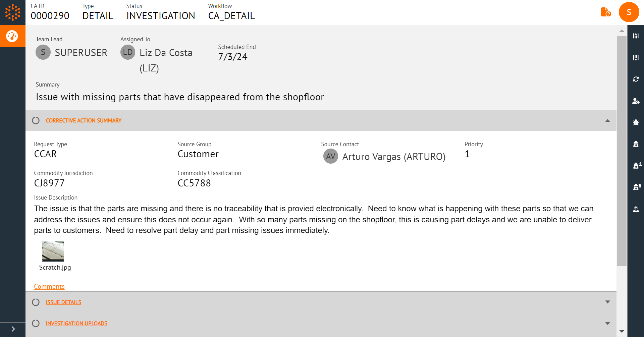Click the Corrective Action Summary radio circle

point(36,120)
